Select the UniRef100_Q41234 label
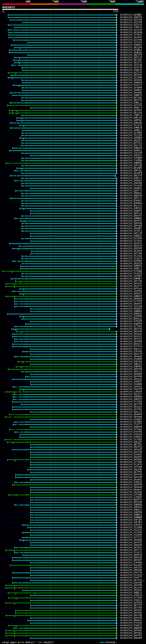This screenshot has height=644, width=146. [x=131, y=588]
